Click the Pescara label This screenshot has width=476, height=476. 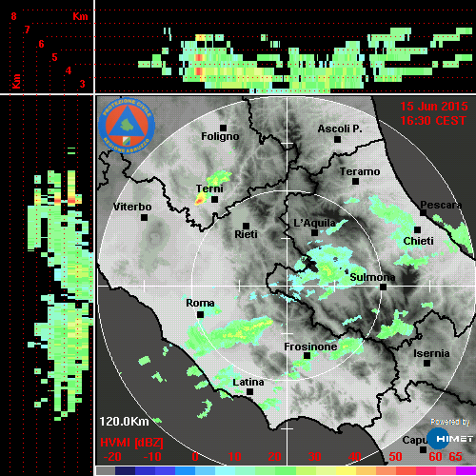pos(441,205)
